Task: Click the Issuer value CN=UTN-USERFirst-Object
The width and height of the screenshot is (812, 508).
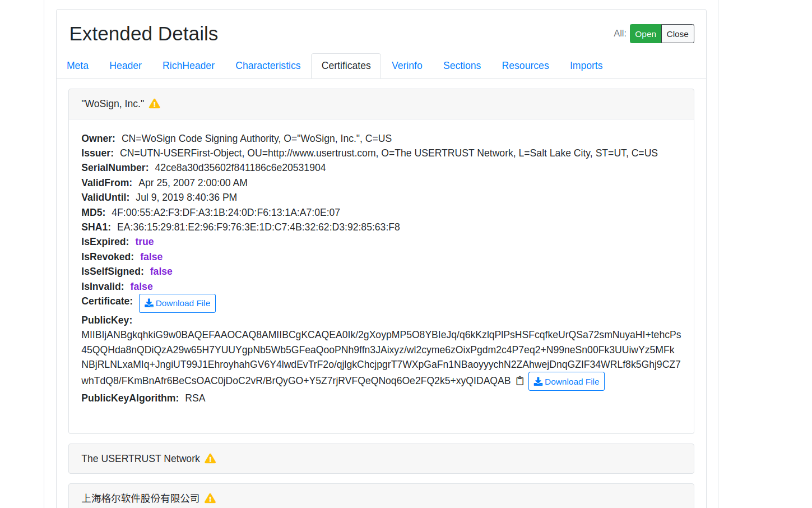Action: click(x=389, y=153)
